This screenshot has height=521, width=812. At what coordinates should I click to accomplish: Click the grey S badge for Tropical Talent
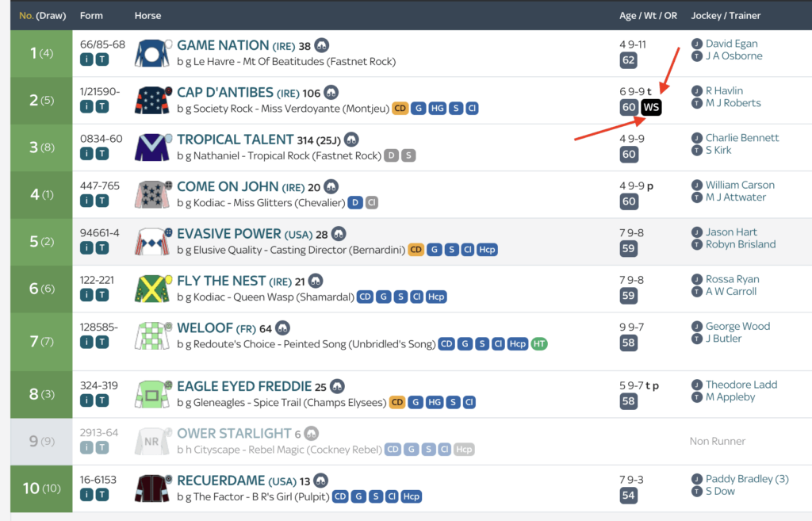[x=408, y=155]
